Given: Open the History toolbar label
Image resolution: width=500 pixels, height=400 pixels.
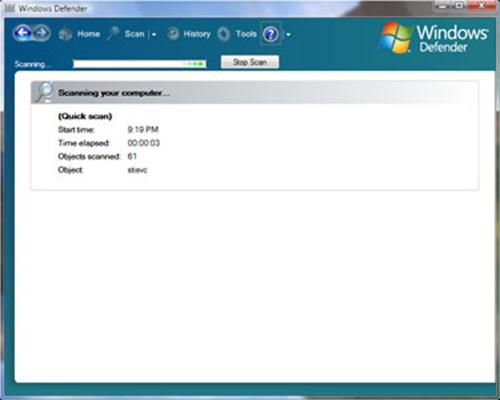Looking at the screenshot, I should pyautogui.click(x=197, y=34).
